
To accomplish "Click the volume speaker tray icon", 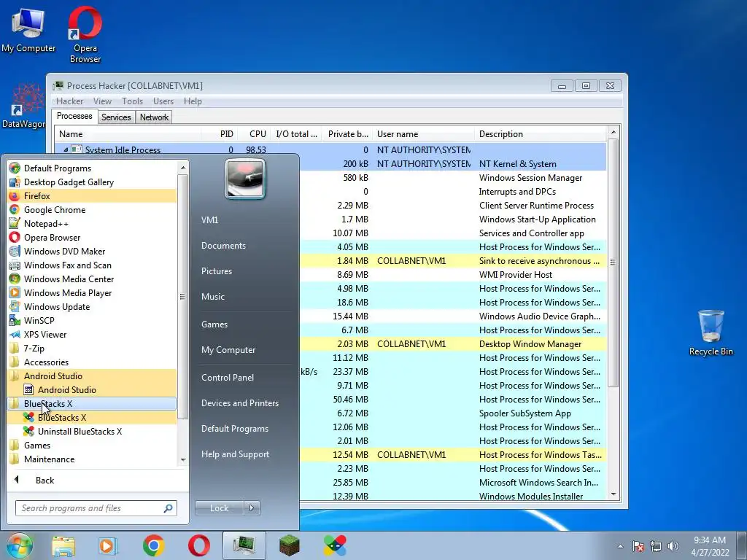I will click(x=673, y=546).
